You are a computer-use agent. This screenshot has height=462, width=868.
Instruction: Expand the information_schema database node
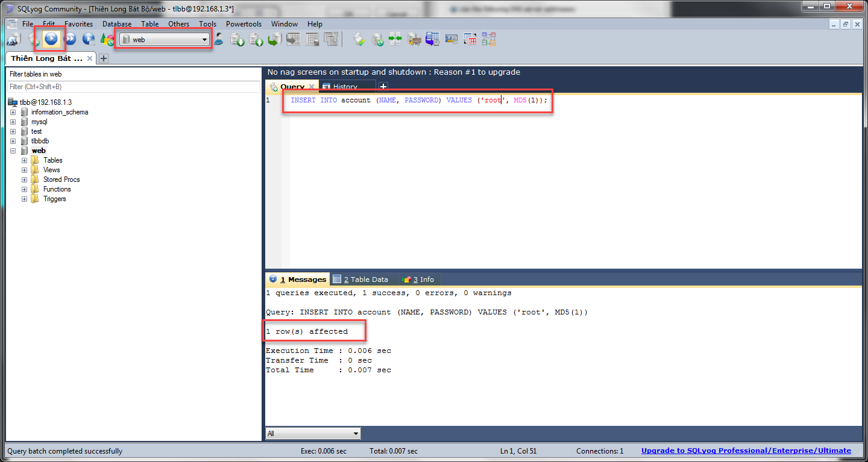point(13,112)
